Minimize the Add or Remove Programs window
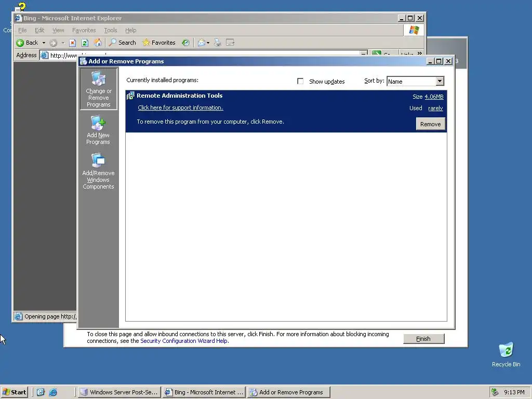This screenshot has width=532, height=399. click(x=430, y=61)
